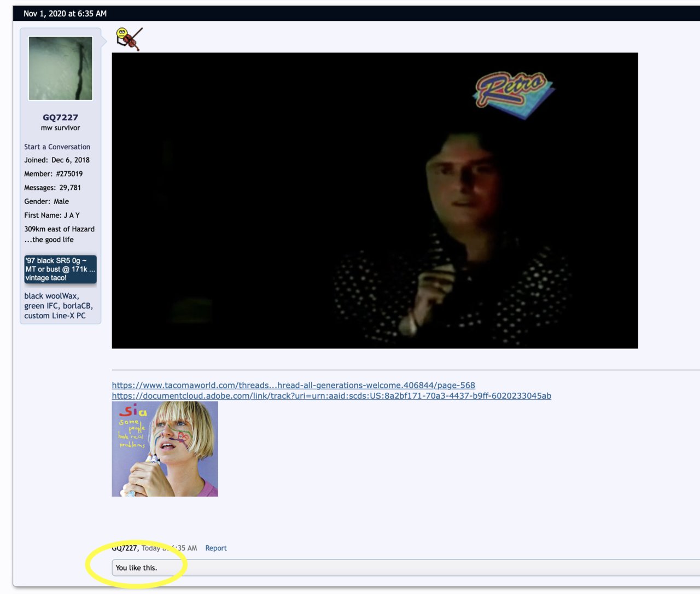Click the 'Today at 6:35 AM' post permalink
This screenshot has width=700, height=594.
(169, 548)
